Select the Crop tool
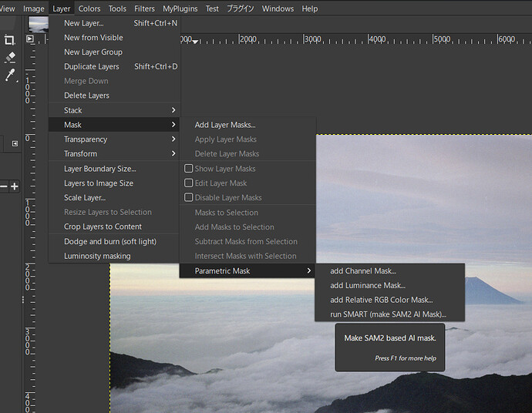The height and width of the screenshot is (413, 532). [9, 39]
